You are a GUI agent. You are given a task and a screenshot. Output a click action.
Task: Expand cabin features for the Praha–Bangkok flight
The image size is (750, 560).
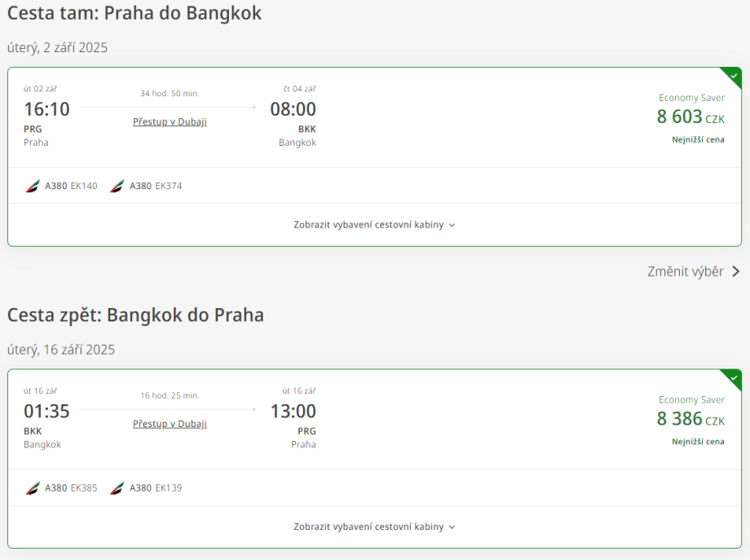(x=374, y=225)
